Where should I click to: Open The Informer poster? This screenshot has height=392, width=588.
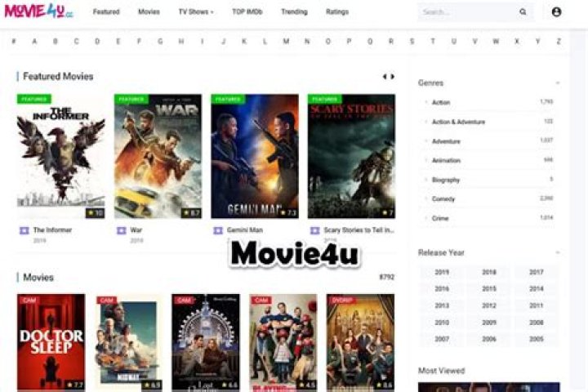[x=60, y=156]
